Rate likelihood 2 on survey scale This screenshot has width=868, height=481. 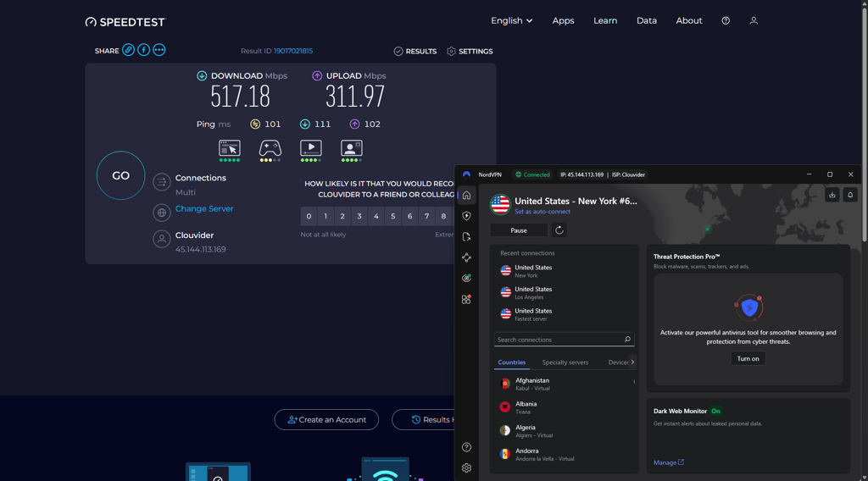pos(342,216)
